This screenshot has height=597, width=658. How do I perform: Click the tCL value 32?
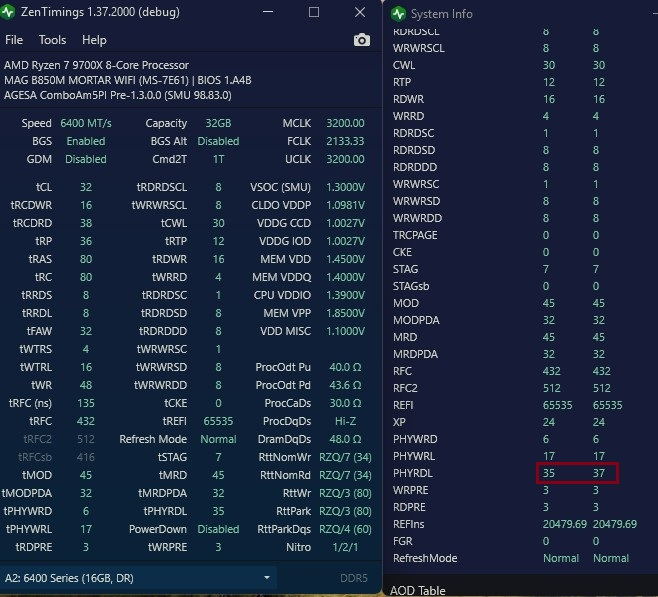click(86, 187)
